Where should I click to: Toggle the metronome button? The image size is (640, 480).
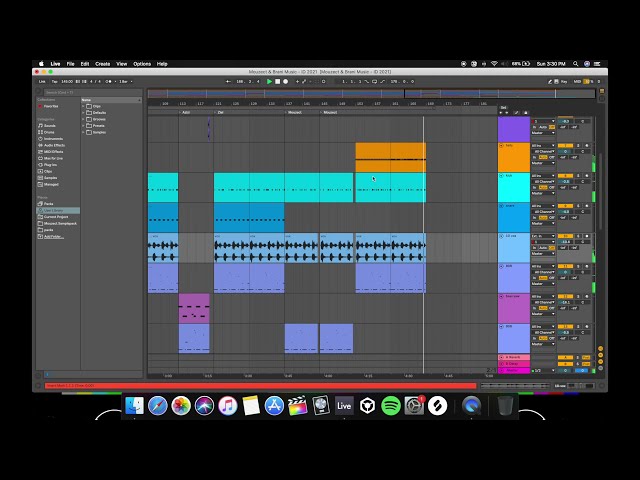[109, 82]
